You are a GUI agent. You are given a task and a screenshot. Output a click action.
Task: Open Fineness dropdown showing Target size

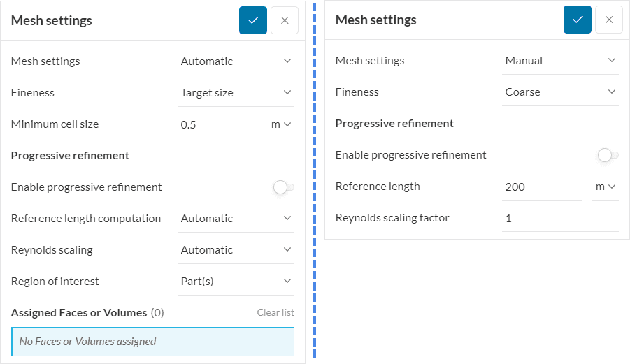[x=236, y=92]
